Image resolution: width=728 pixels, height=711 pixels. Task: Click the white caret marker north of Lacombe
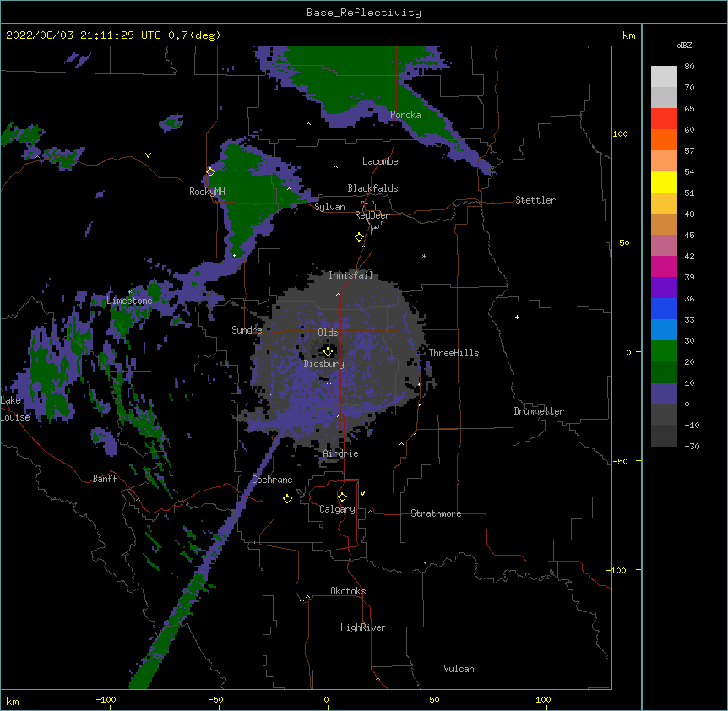(x=309, y=124)
